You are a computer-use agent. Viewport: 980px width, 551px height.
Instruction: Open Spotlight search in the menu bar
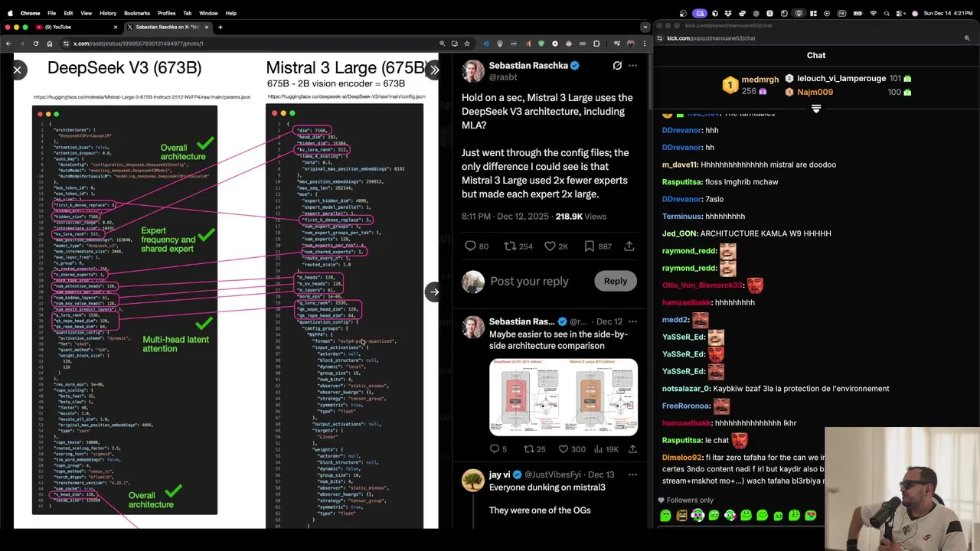point(887,13)
